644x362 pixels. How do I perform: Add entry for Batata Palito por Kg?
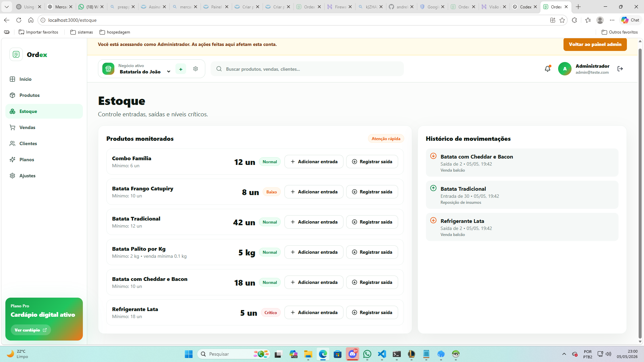[x=314, y=252]
